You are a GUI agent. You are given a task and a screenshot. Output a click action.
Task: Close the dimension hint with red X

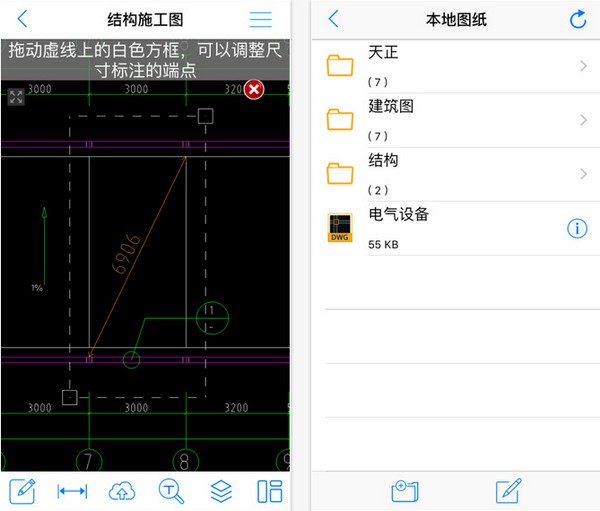coord(254,90)
